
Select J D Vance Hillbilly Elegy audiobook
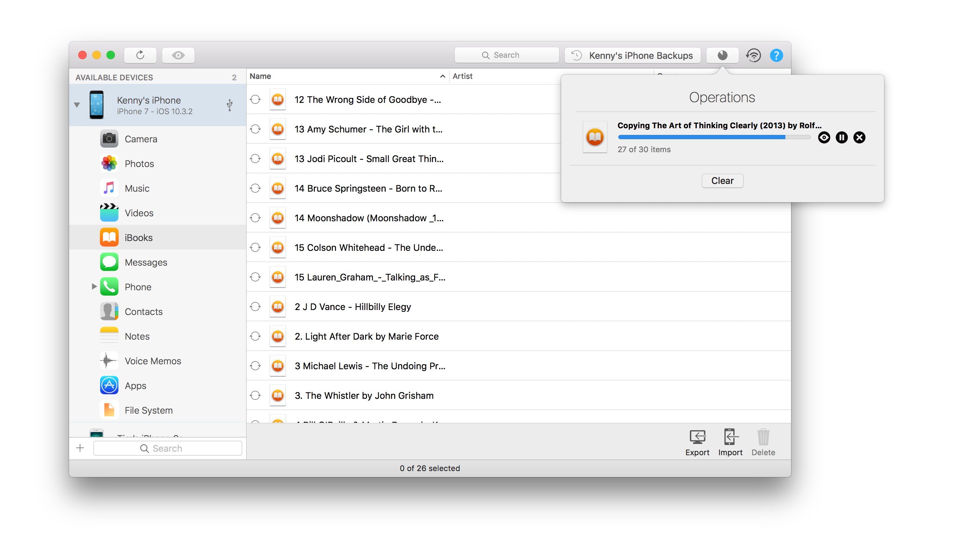(352, 306)
